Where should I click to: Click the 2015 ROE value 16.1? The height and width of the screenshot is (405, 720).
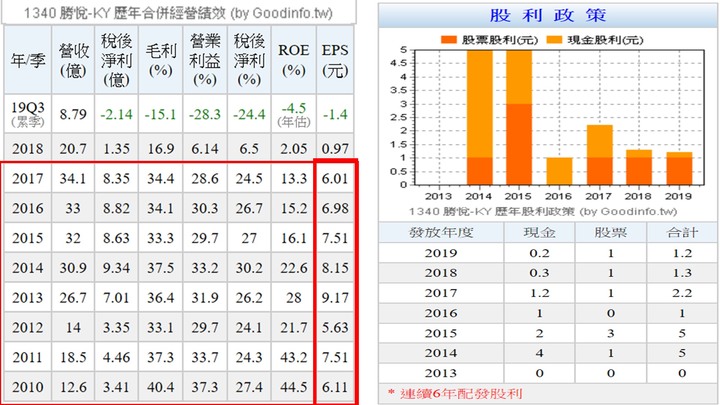pyautogui.click(x=294, y=238)
